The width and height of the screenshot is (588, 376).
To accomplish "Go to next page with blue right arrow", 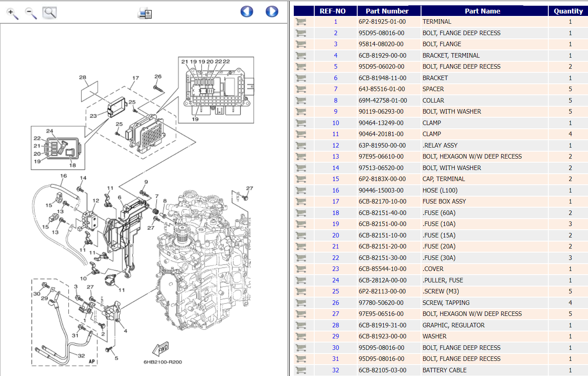I will click(x=272, y=11).
